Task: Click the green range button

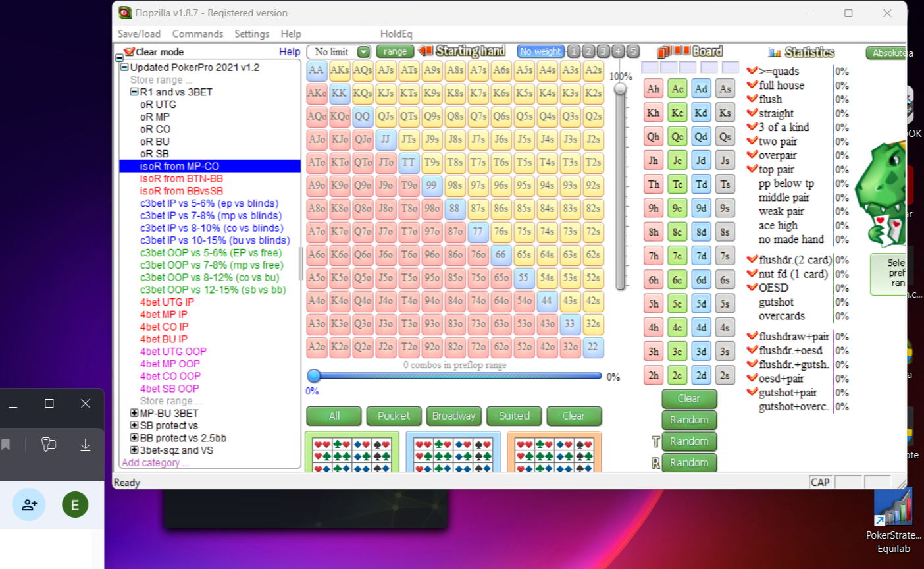Action: click(395, 51)
